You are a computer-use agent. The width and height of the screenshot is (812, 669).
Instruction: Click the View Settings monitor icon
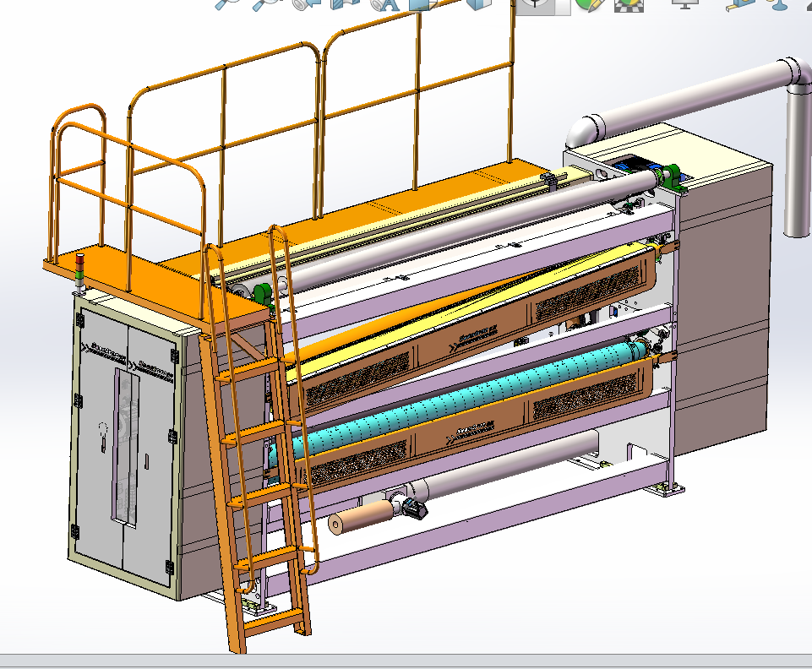coord(683,3)
